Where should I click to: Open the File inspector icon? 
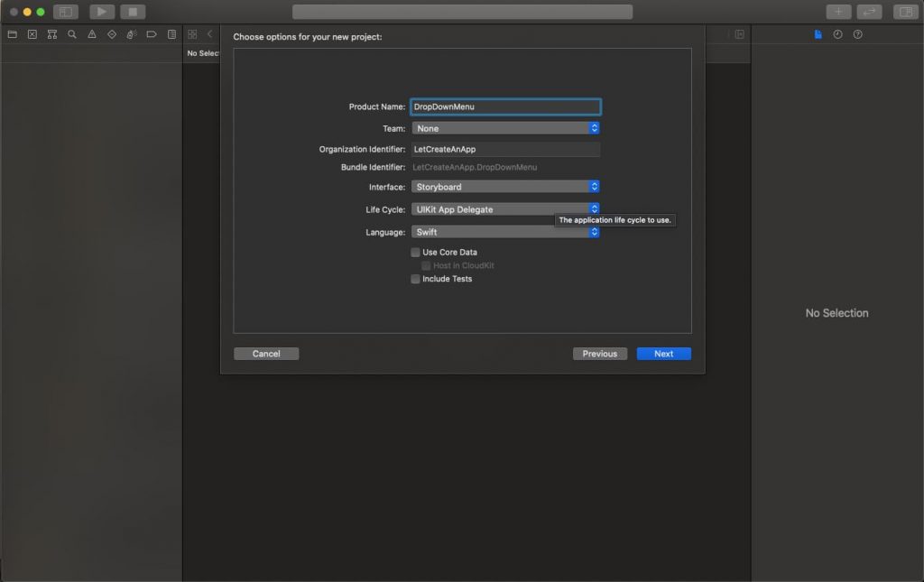818,34
